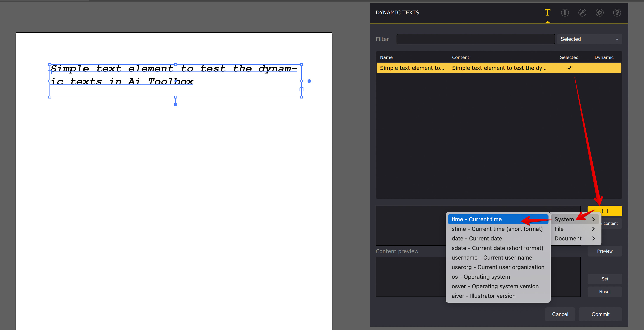Open the settings gear icon
This screenshot has width=644, height=330.
pos(600,13)
